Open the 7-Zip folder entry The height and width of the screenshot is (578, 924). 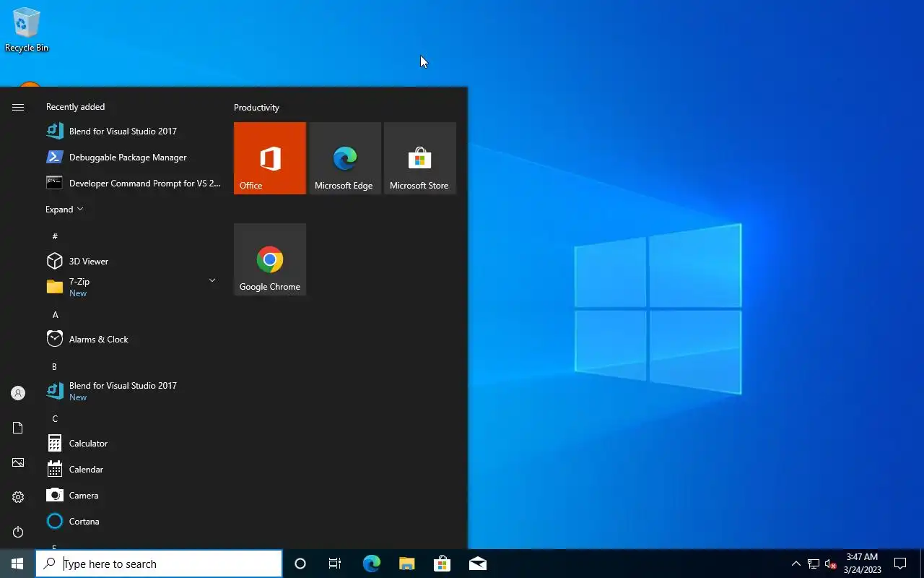point(134,287)
